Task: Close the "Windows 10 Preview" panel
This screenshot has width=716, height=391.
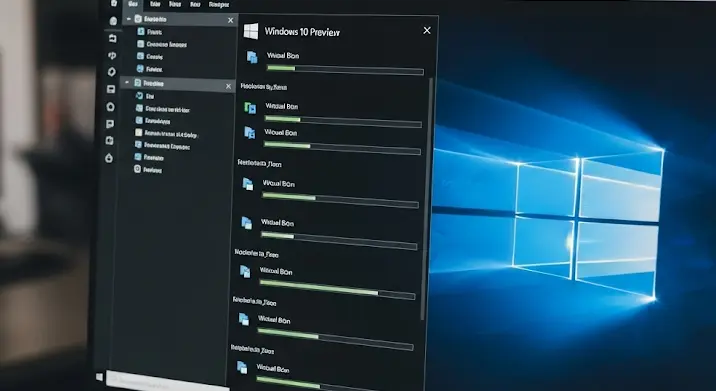Action: (427, 30)
